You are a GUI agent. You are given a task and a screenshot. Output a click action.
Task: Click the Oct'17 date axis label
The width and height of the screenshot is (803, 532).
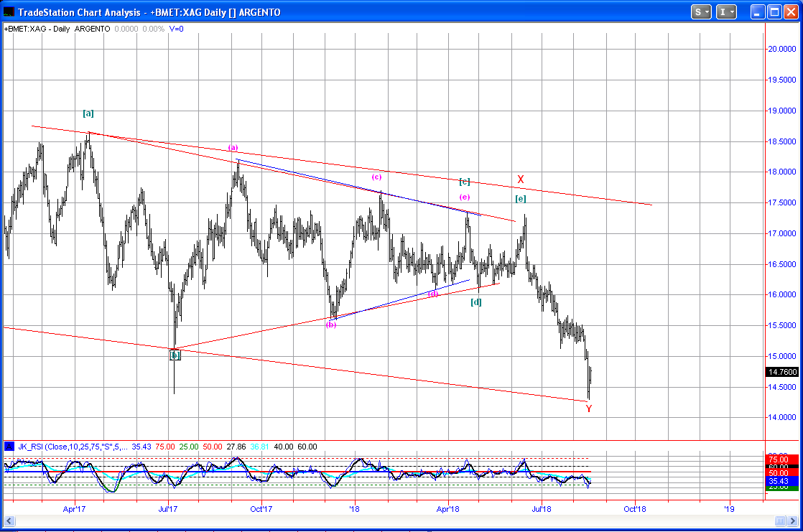pos(261,508)
